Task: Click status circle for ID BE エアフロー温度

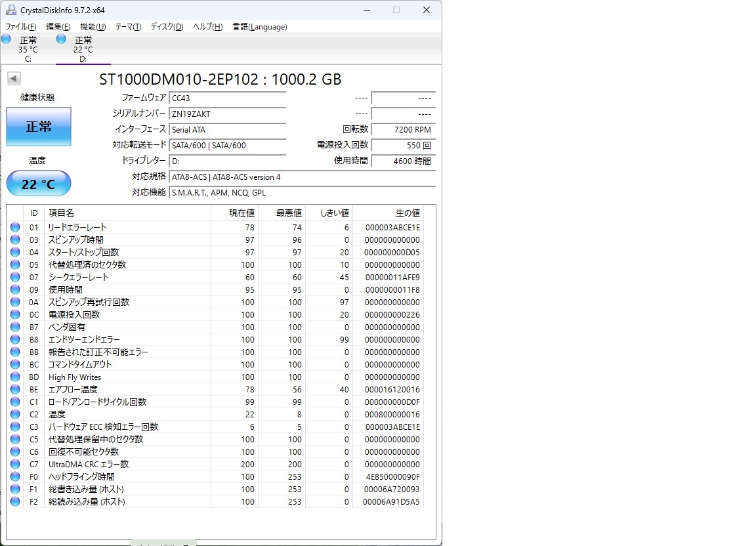Action: click(16, 389)
